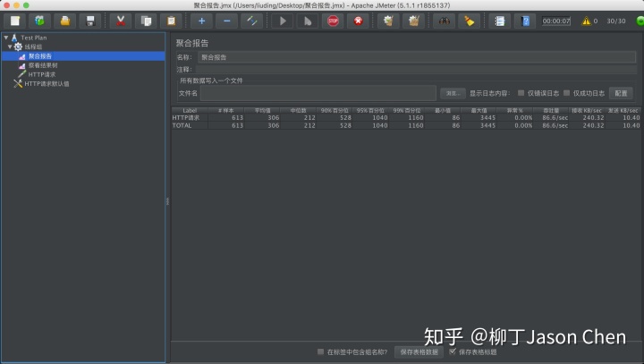Shut down threads with red X icon
The image size is (644, 364).
click(x=358, y=21)
